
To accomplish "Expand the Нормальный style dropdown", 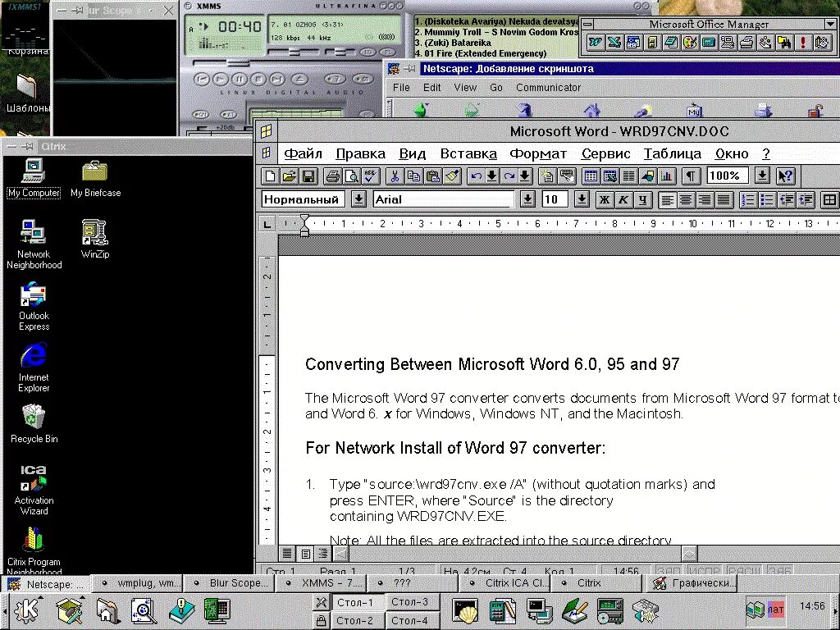I will coord(358,199).
